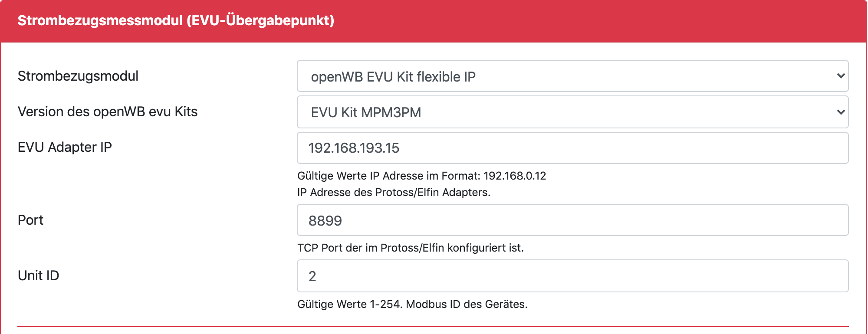Click the Strombezugsmodul label
The height and width of the screenshot is (334, 868).
click(78, 76)
